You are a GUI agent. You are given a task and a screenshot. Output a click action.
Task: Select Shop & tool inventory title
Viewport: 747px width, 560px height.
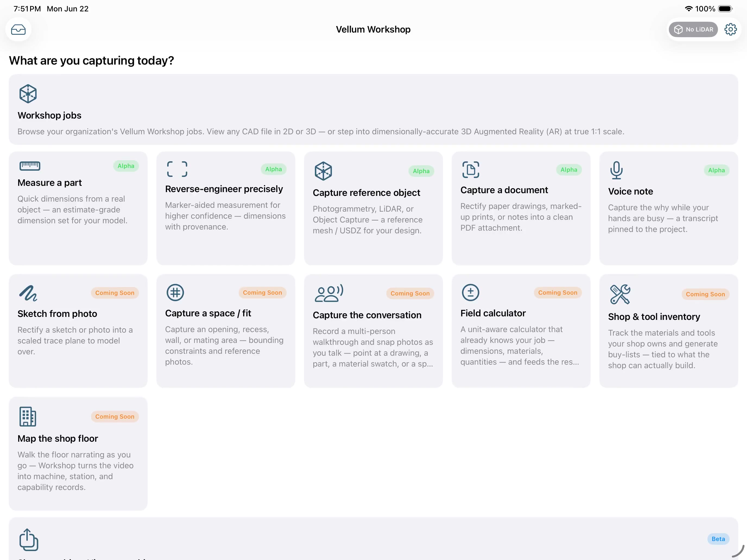[x=654, y=317]
